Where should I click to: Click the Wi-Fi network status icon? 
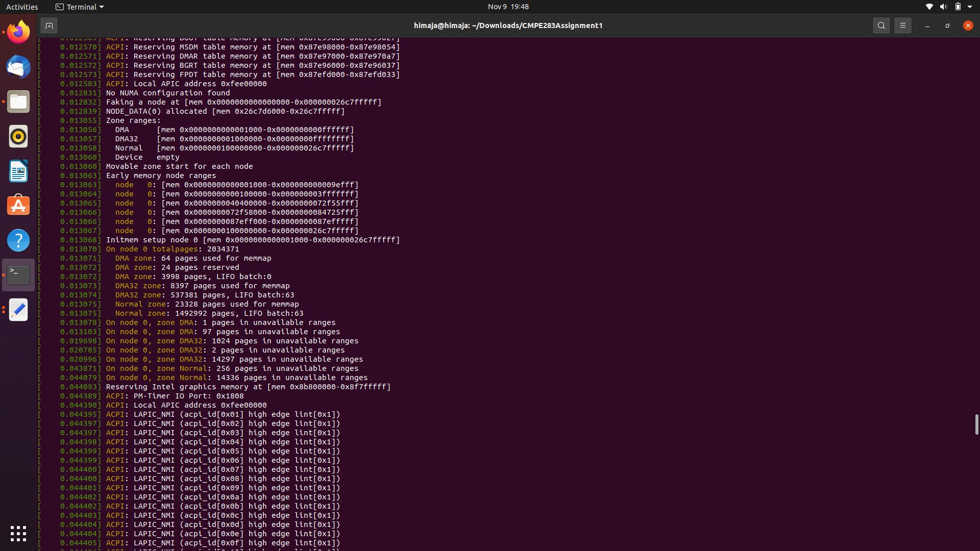click(x=929, y=7)
